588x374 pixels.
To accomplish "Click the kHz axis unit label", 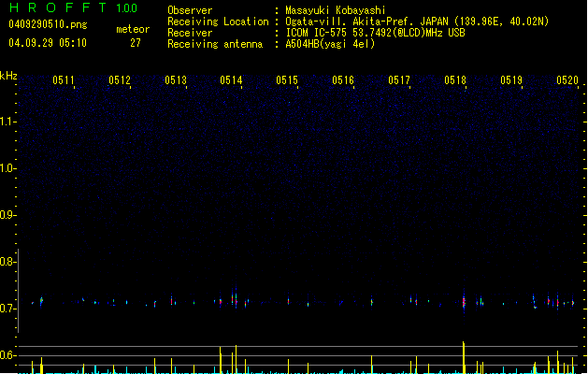I will [8, 76].
